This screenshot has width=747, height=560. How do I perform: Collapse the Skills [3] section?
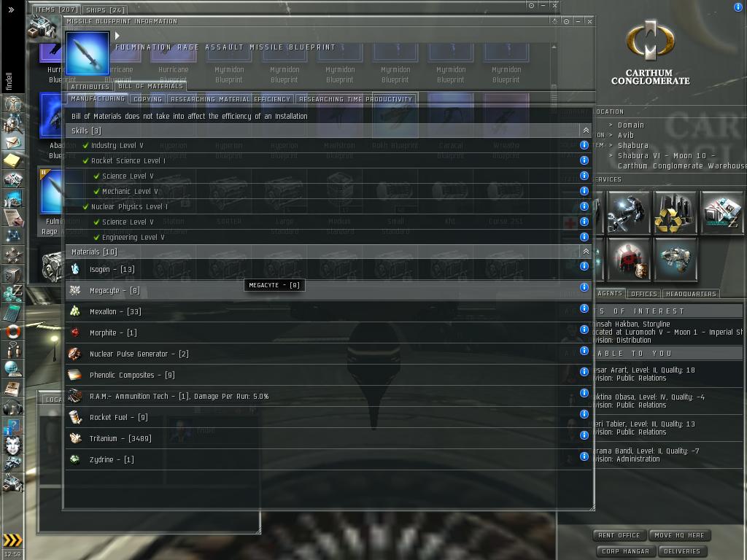(x=586, y=131)
